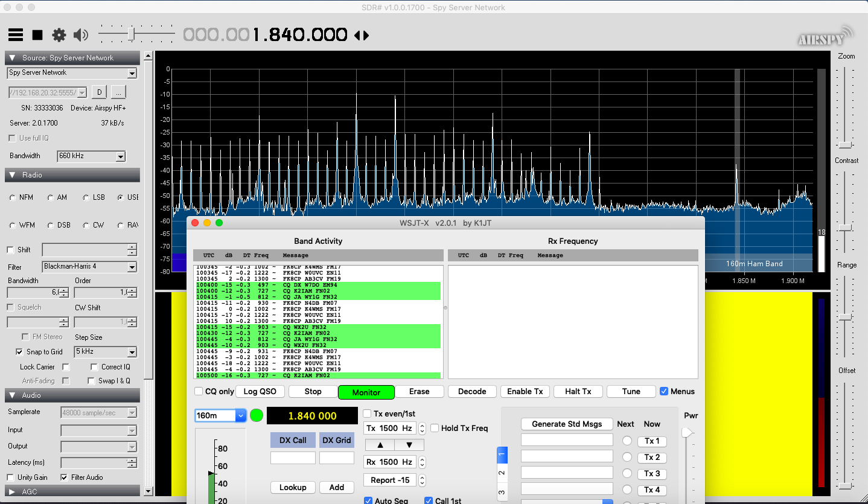868x504 pixels.
Task: Click the green status indicator next to 160m
Action: tap(257, 415)
